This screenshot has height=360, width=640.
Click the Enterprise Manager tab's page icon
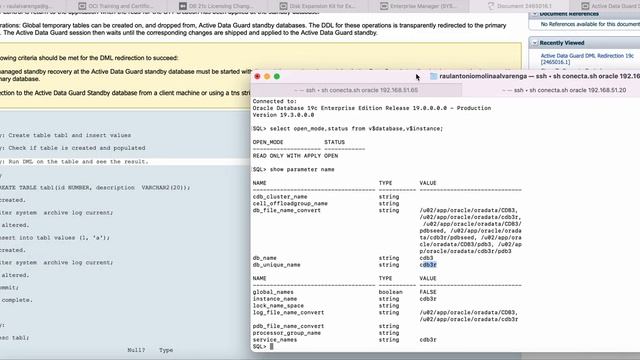tap(384, 6)
